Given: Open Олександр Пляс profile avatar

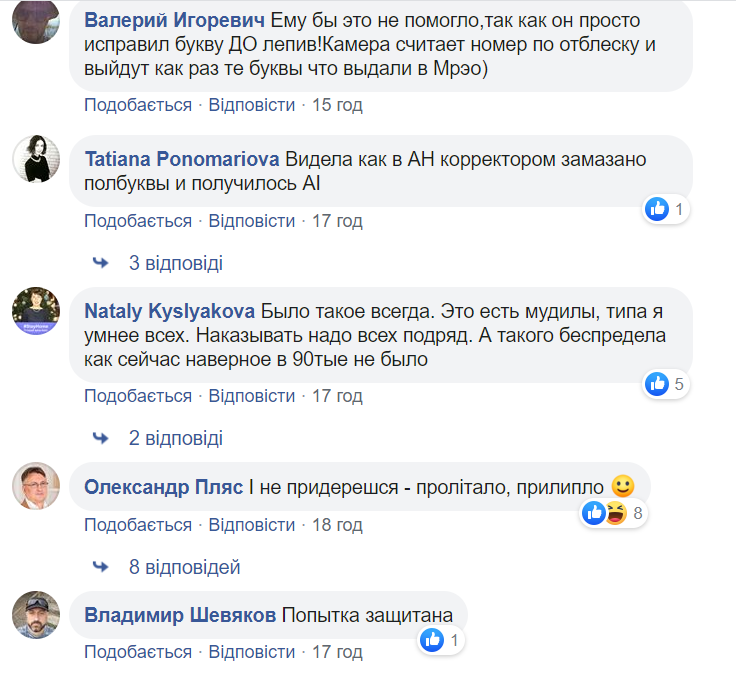Looking at the screenshot, I should click(x=36, y=488).
